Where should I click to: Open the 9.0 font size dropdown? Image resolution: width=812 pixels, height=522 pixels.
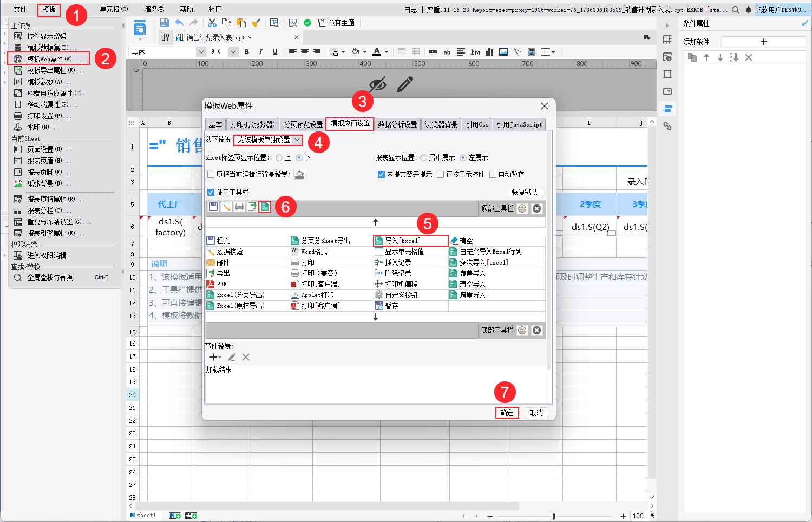pos(233,52)
